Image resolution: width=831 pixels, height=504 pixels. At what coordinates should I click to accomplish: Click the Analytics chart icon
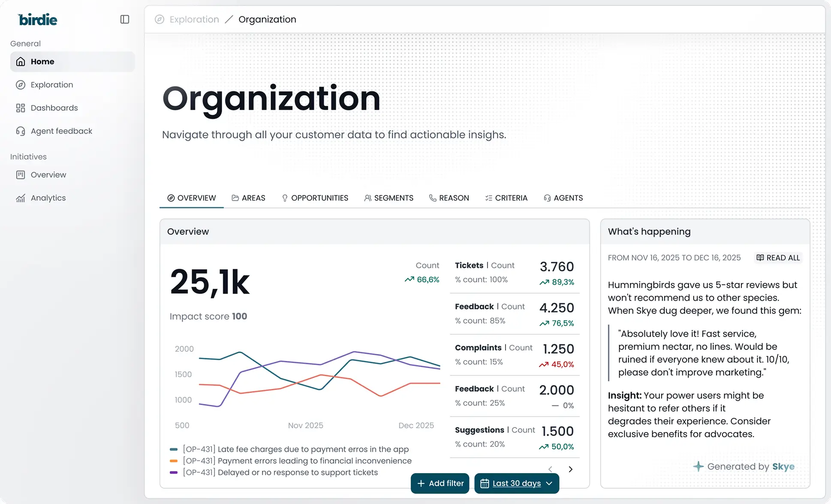(x=21, y=198)
